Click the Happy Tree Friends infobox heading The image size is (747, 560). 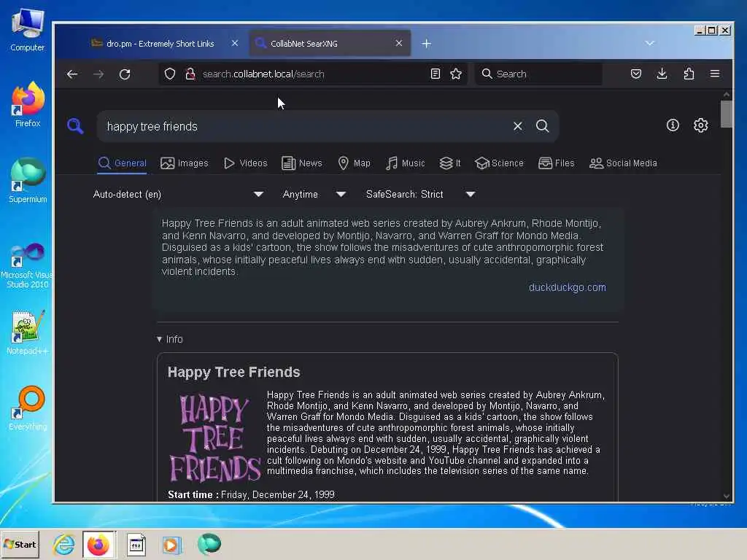(x=234, y=372)
